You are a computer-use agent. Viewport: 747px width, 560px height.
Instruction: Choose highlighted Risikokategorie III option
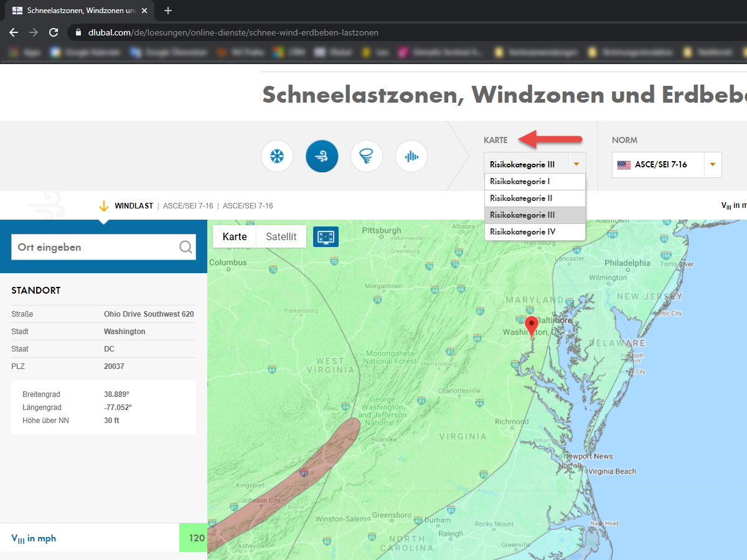[x=535, y=215]
